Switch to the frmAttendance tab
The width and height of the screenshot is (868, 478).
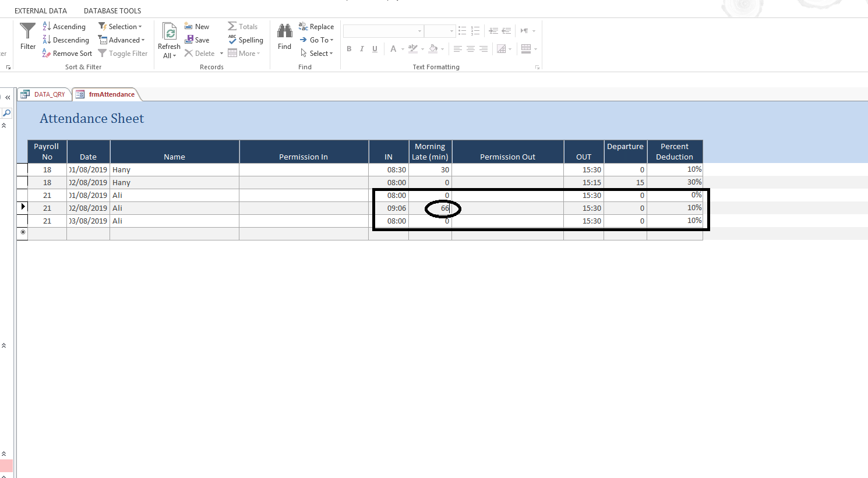105,94
